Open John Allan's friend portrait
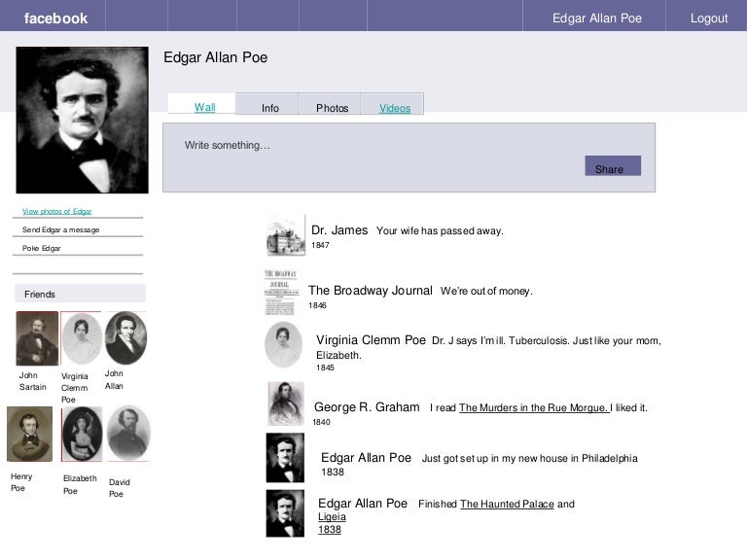The height and width of the screenshot is (560, 747). coord(125,338)
